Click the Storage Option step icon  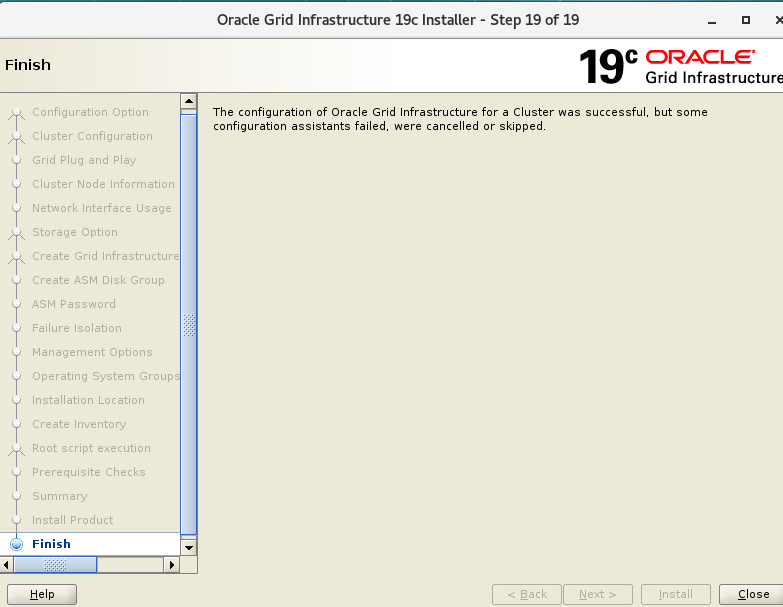[16, 233]
